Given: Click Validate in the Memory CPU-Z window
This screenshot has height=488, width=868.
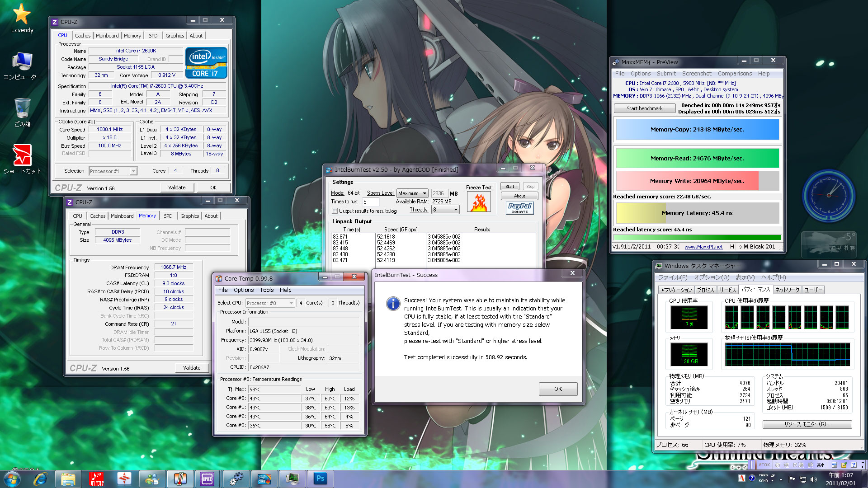Looking at the screenshot, I should (x=192, y=368).
